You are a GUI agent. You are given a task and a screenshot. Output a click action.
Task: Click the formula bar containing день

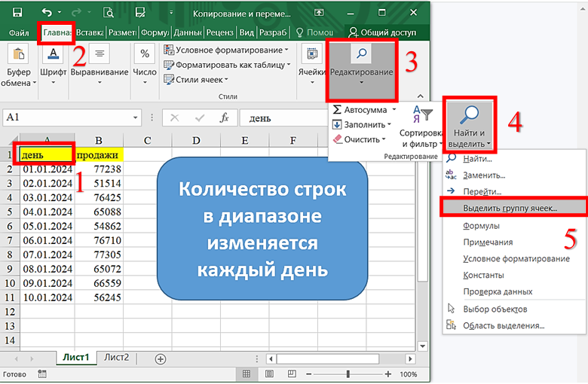[x=283, y=118]
